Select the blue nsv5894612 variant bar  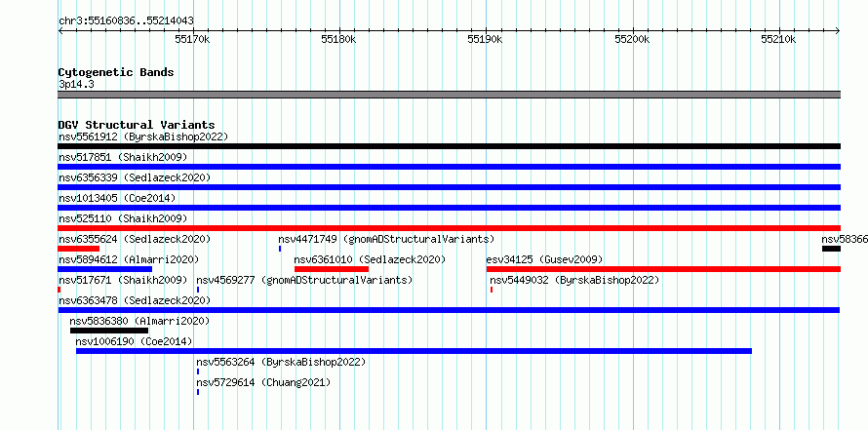pyautogui.click(x=104, y=269)
